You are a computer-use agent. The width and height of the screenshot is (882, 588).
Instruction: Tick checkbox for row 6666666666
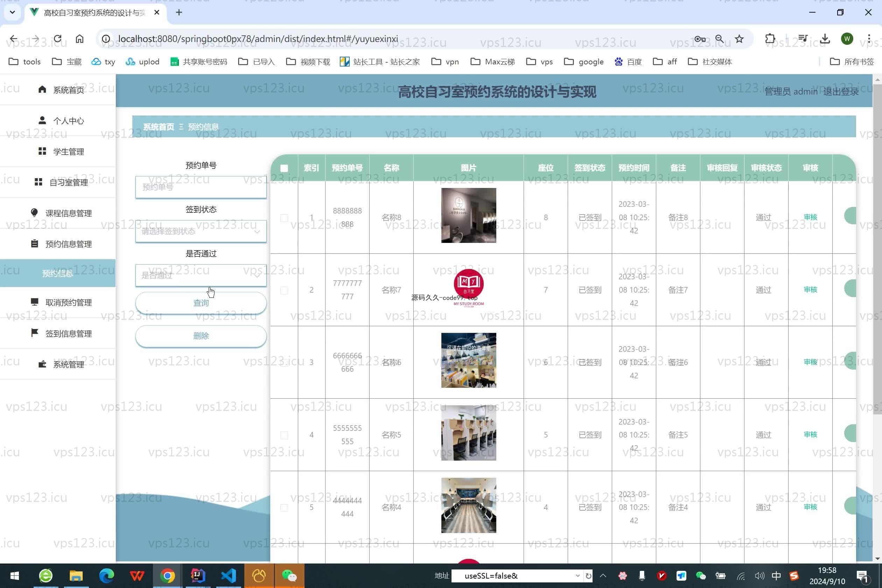coord(284,362)
